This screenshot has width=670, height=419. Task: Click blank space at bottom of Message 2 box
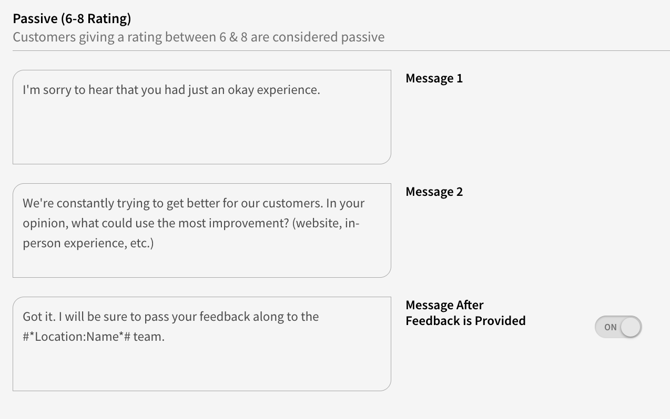pyautogui.click(x=201, y=265)
